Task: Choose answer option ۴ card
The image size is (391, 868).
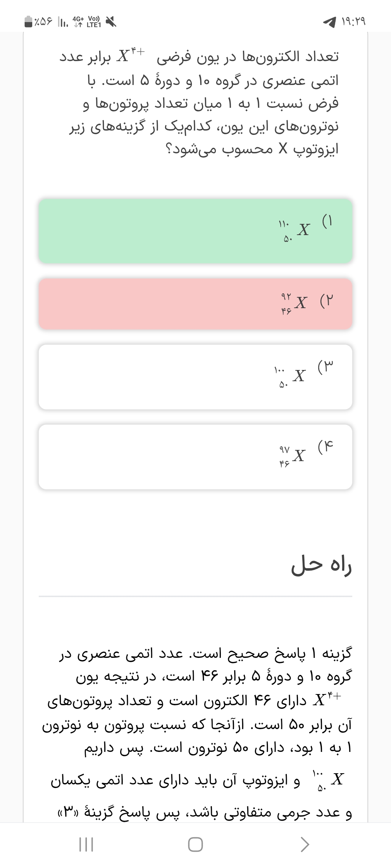Action: point(195,457)
